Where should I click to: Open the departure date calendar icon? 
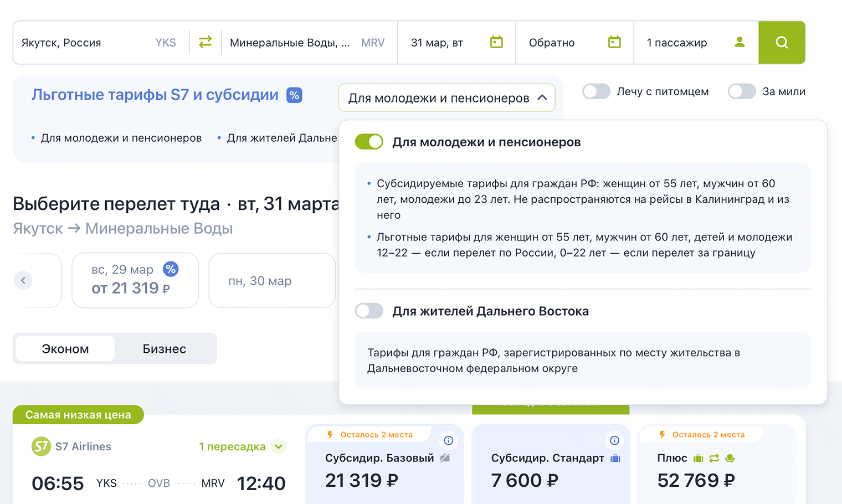496,42
